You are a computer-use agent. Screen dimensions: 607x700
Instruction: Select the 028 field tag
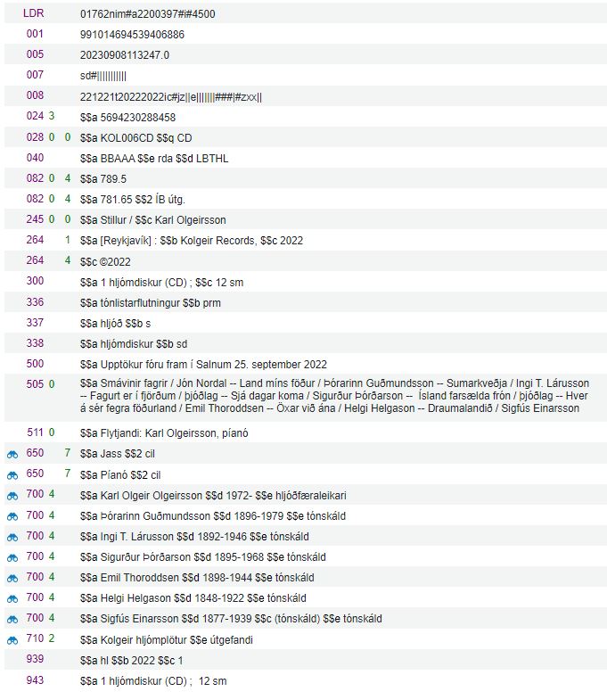[x=35, y=137]
